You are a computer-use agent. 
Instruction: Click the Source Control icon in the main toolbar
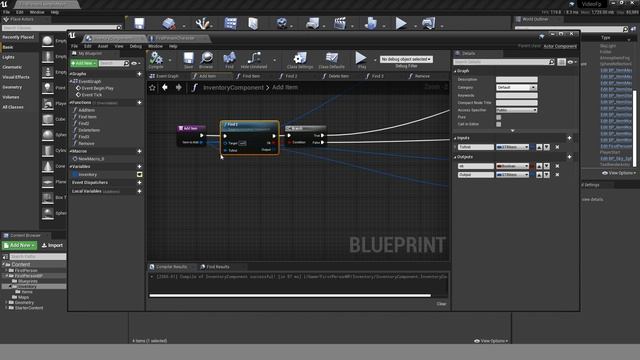[x=169, y=23]
